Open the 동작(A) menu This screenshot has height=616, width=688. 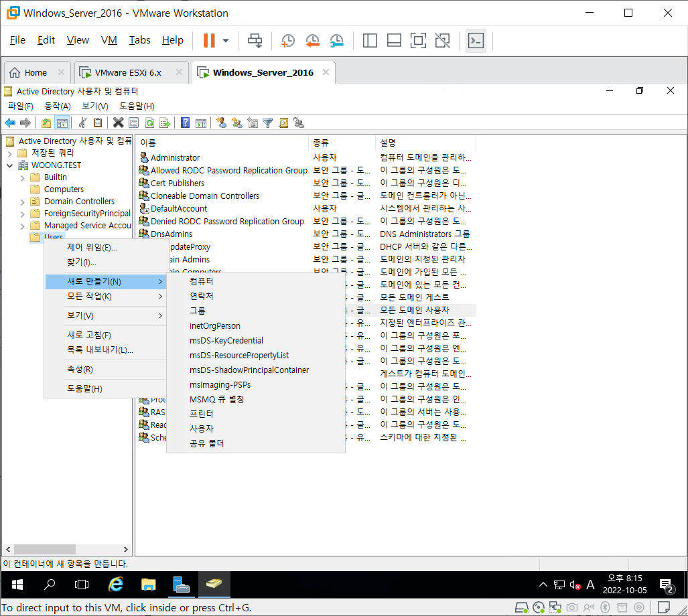pos(58,106)
